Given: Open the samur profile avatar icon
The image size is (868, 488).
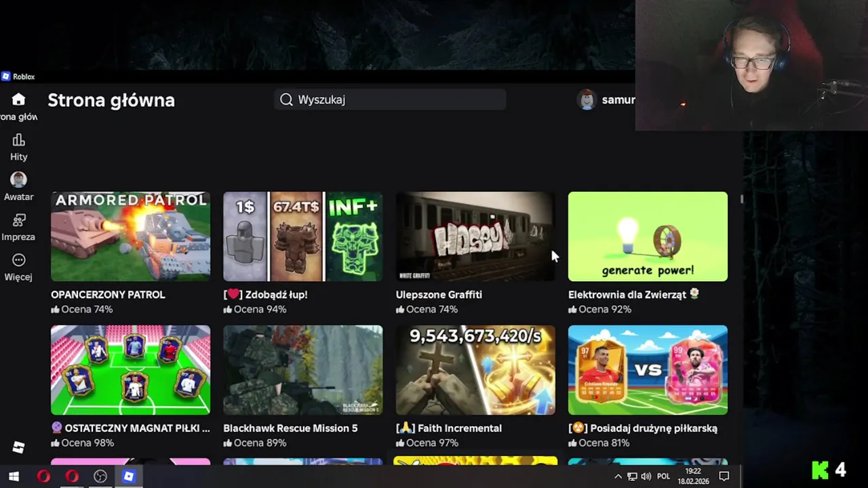Looking at the screenshot, I should coord(587,100).
